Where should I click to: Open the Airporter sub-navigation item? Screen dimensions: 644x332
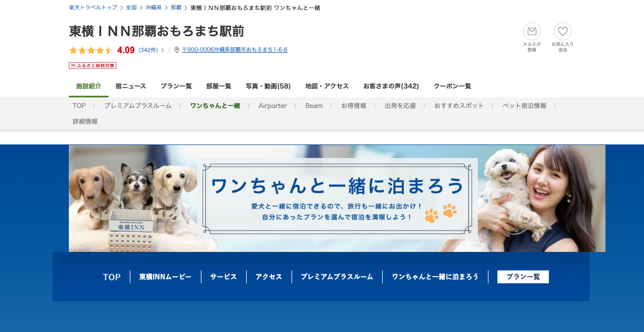(272, 106)
